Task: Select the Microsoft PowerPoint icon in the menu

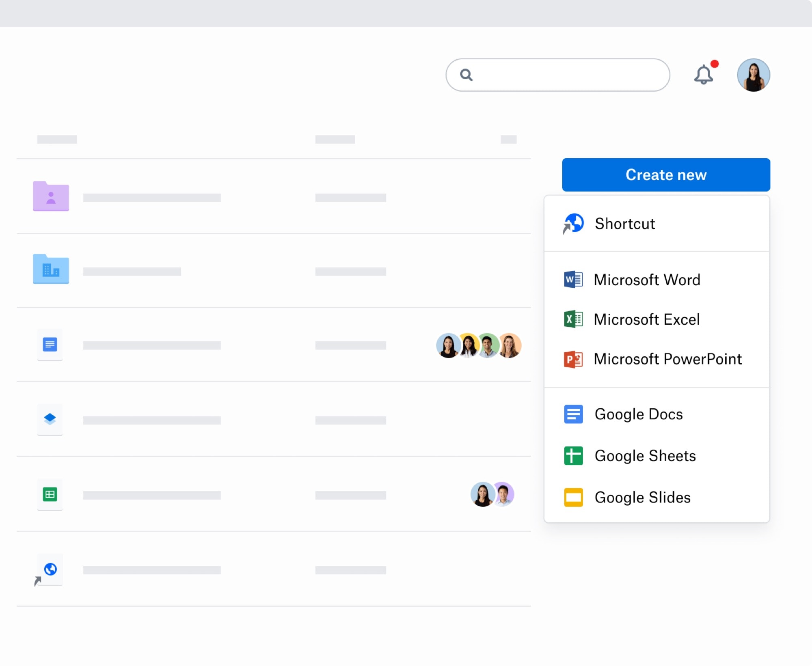Action: click(x=573, y=359)
